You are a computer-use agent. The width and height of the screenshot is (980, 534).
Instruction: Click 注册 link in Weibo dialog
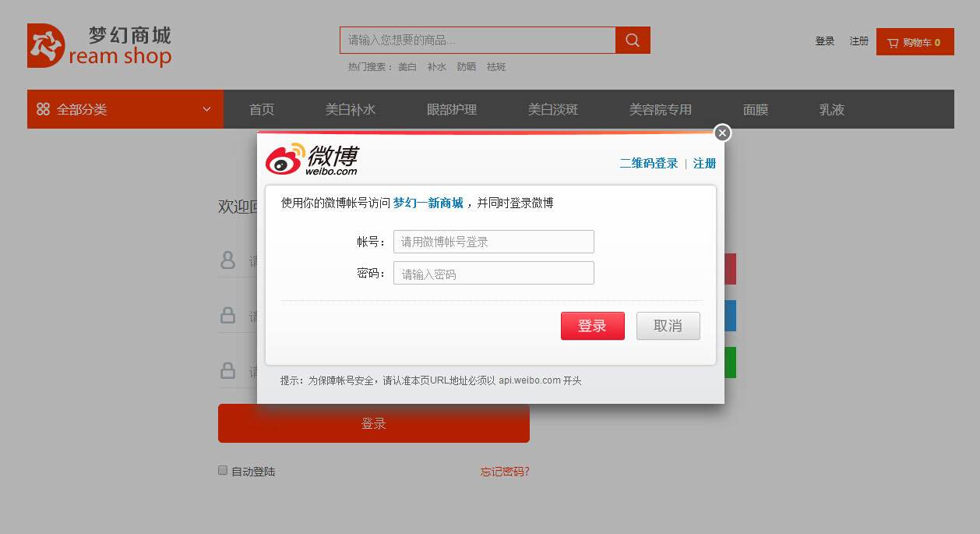704,164
